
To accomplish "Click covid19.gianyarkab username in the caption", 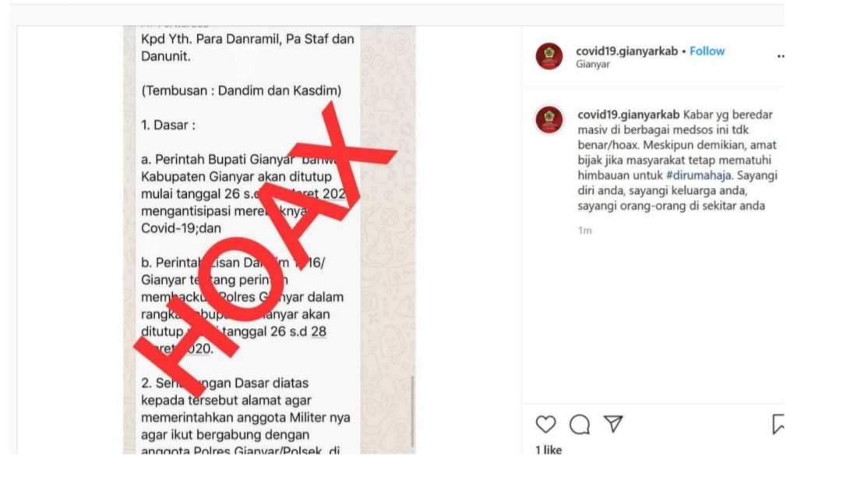I will [x=628, y=115].
